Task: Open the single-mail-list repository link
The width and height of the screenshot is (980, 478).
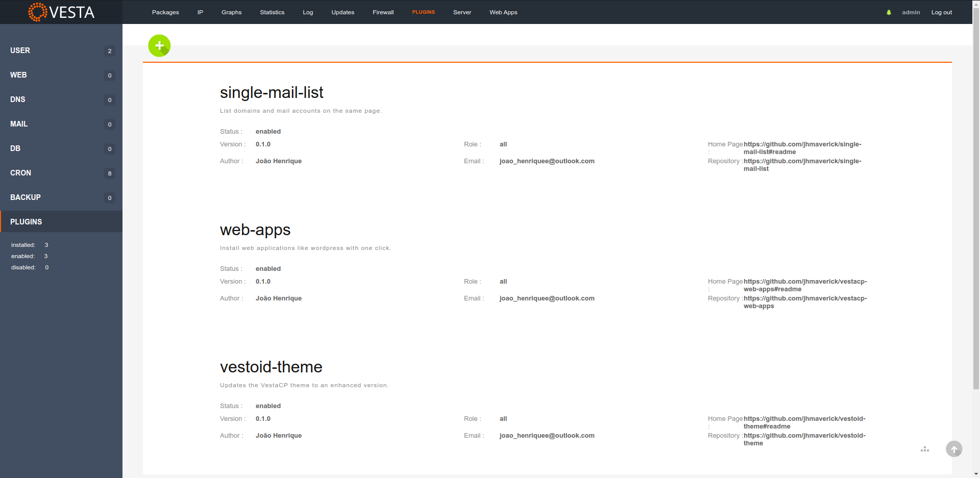Action: [x=802, y=165]
